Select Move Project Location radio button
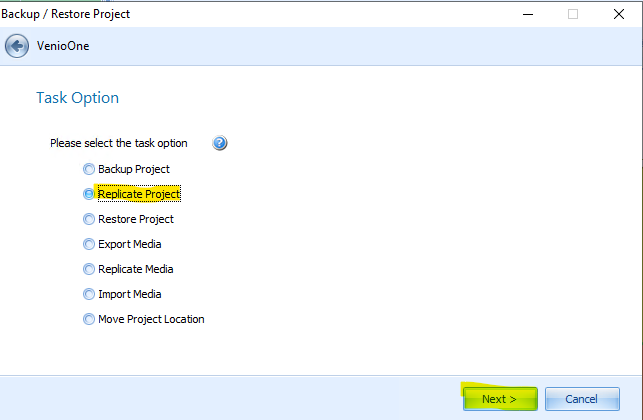 tap(89, 319)
